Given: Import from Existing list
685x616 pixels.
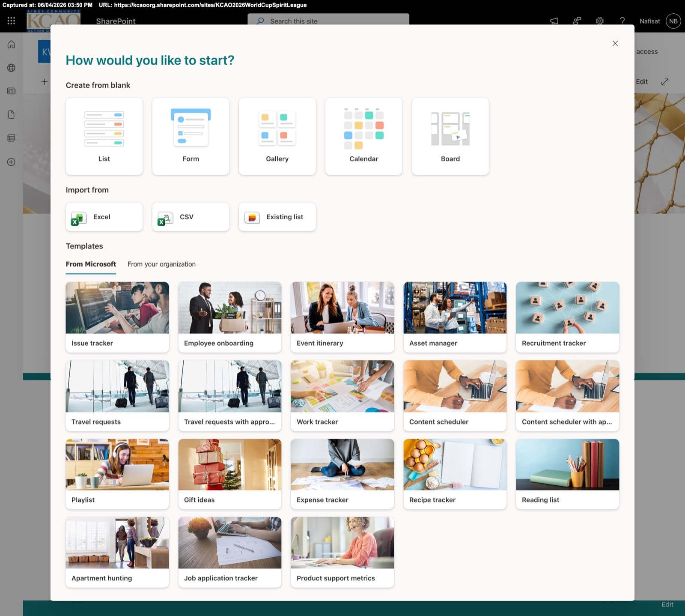Looking at the screenshot, I should [277, 217].
